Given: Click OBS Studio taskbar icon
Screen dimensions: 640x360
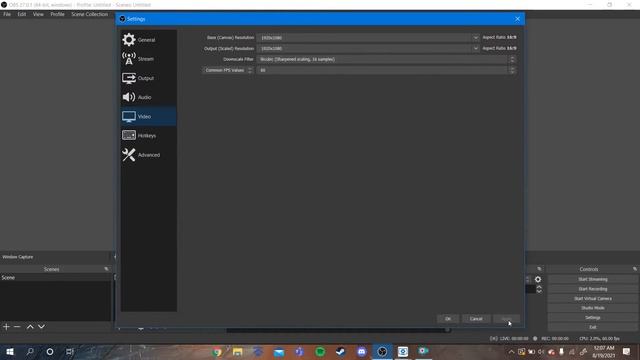Looking at the screenshot, I should point(382,351).
